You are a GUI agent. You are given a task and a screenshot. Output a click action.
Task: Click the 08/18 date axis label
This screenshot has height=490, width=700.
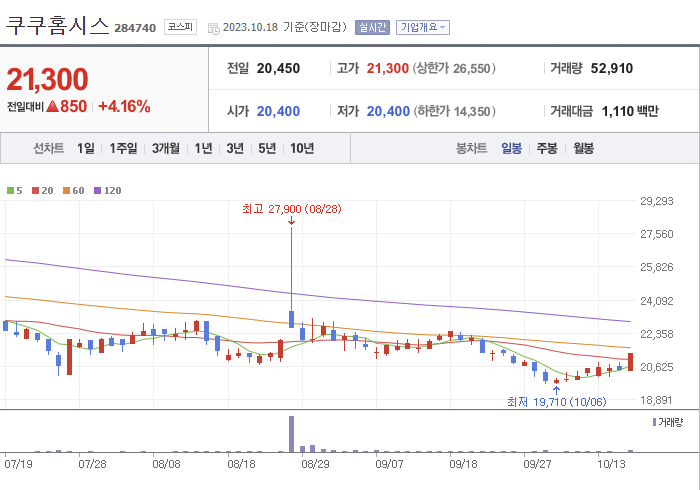point(241,464)
